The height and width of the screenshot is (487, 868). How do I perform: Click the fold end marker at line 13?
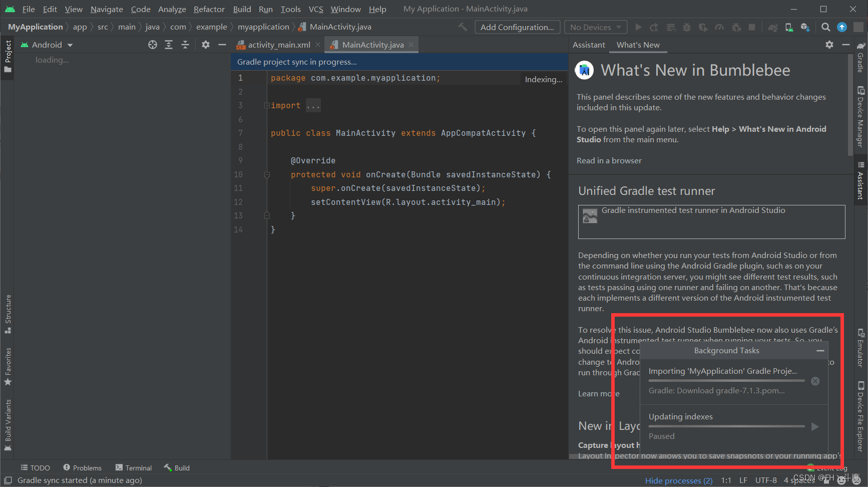[x=267, y=215]
